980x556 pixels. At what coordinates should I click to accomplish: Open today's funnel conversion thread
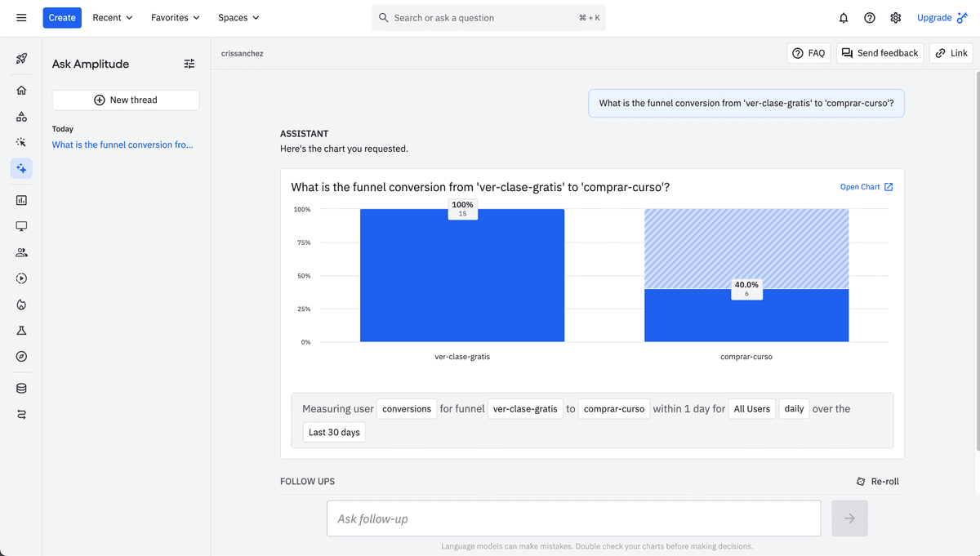(122, 145)
